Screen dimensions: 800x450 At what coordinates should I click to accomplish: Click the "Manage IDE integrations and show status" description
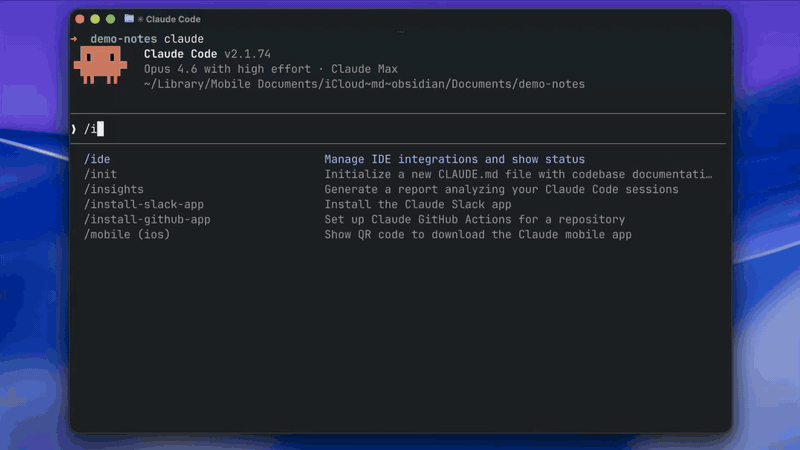pyautogui.click(x=454, y=160)
